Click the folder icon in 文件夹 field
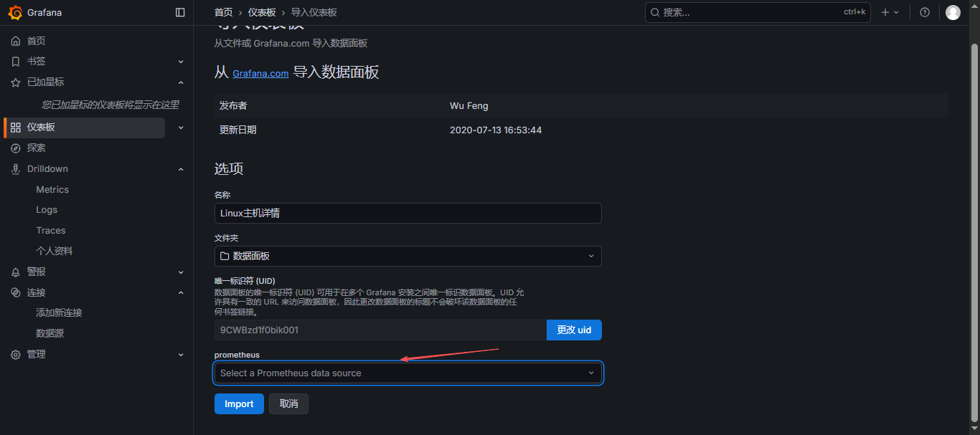This screenshot has width=980, height=435. [x=225, y=256]
